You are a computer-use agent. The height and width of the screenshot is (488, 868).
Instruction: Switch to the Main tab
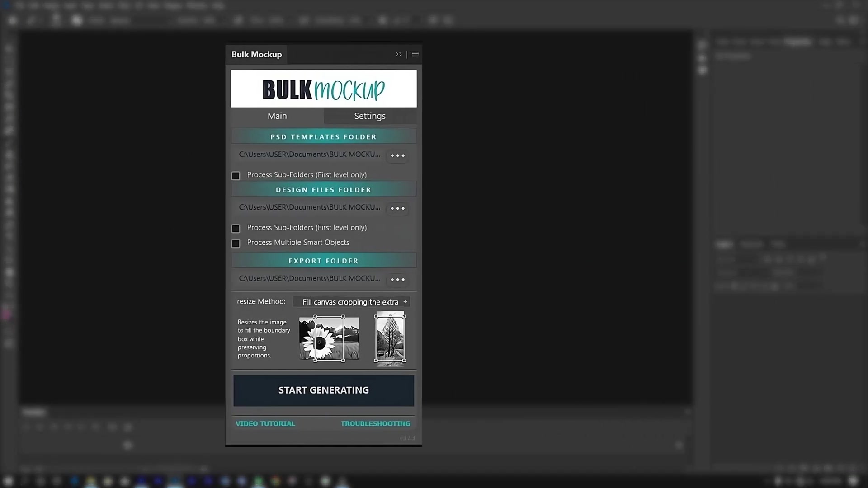point(277,116)
